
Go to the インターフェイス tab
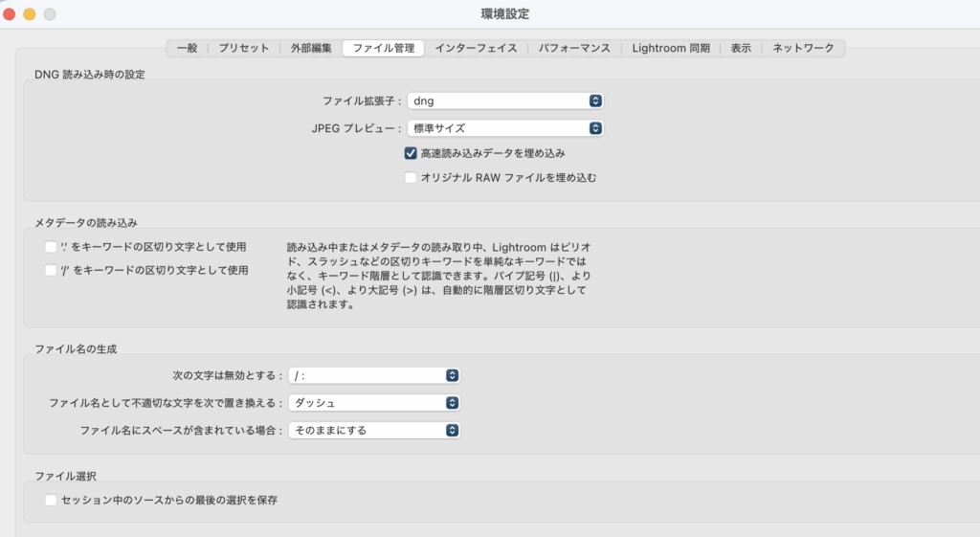click(x=476, y=48)
